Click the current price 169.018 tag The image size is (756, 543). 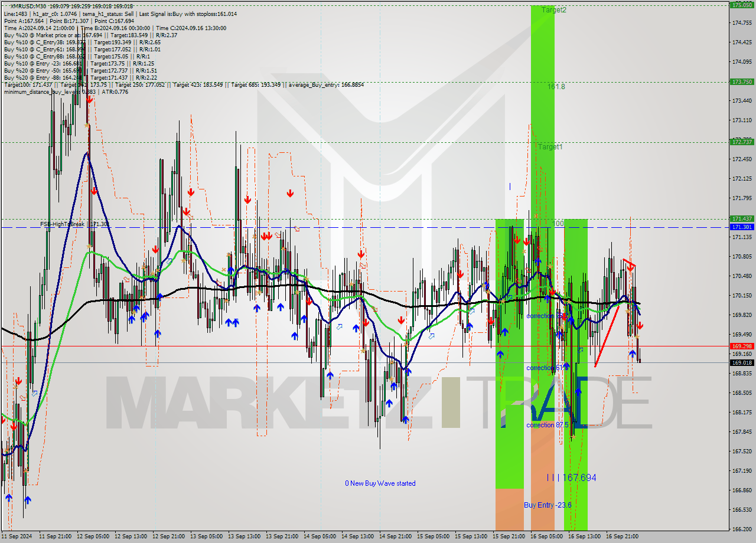[742, 363]
